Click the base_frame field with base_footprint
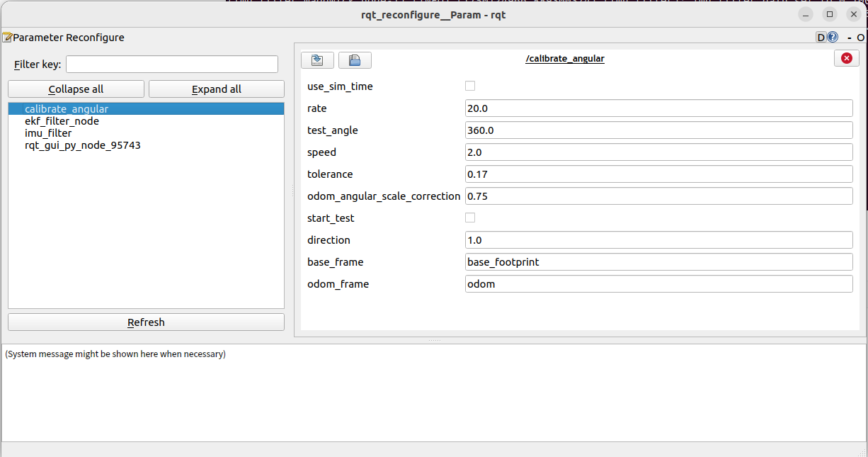 [x=658, y=262]
